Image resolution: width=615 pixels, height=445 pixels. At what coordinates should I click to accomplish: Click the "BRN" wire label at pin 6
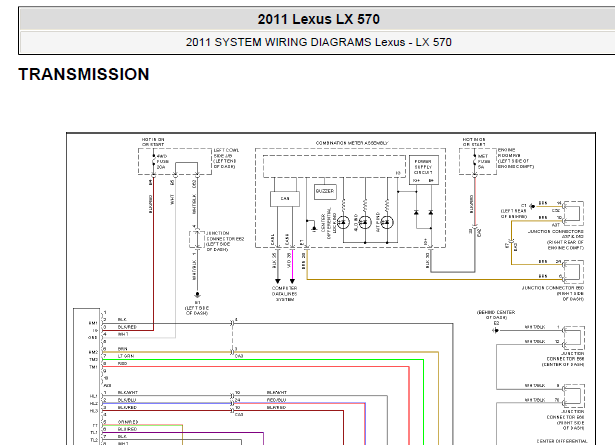122,349
